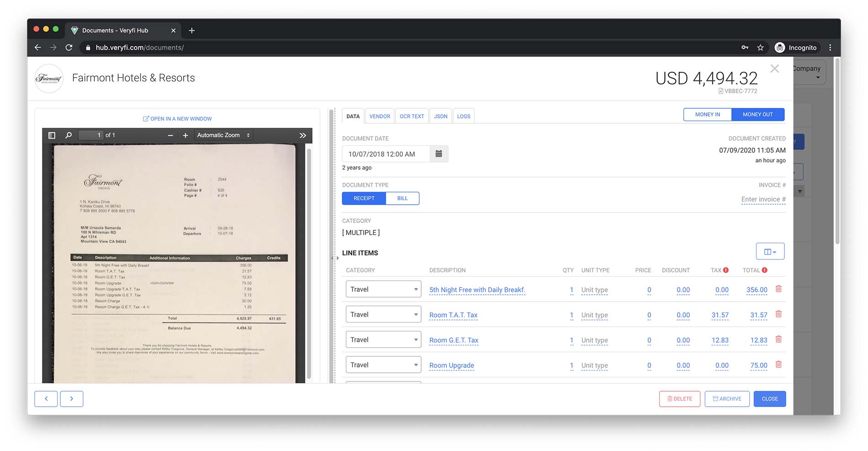
Task: Click the document date input field
Action: pos(386,154)
